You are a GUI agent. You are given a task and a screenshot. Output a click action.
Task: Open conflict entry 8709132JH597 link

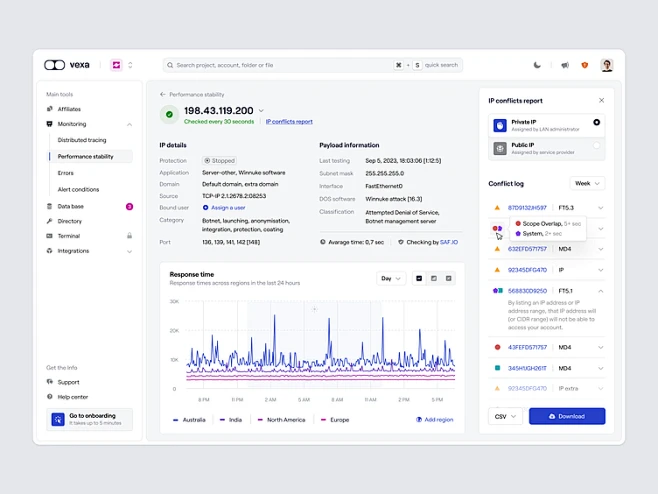(x=527, y=208)
